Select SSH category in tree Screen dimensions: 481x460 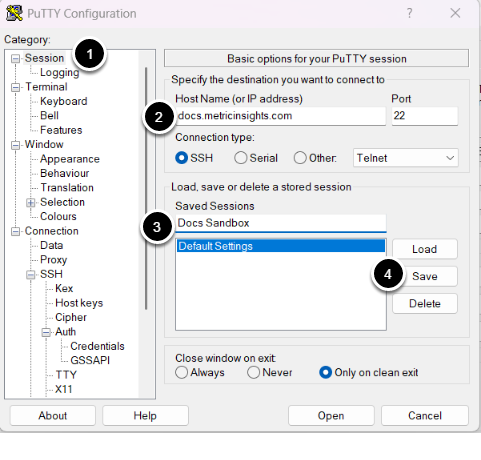tap(51, 274)
